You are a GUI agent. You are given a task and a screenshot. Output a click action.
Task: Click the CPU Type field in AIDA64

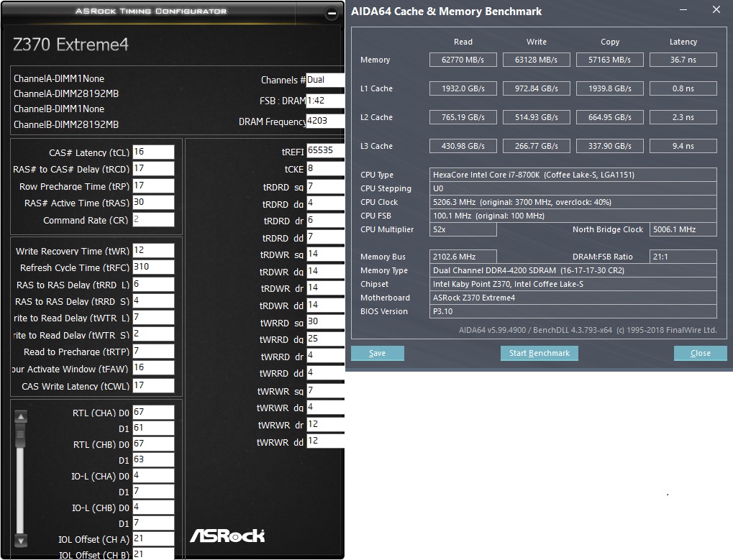pos(573,175)
